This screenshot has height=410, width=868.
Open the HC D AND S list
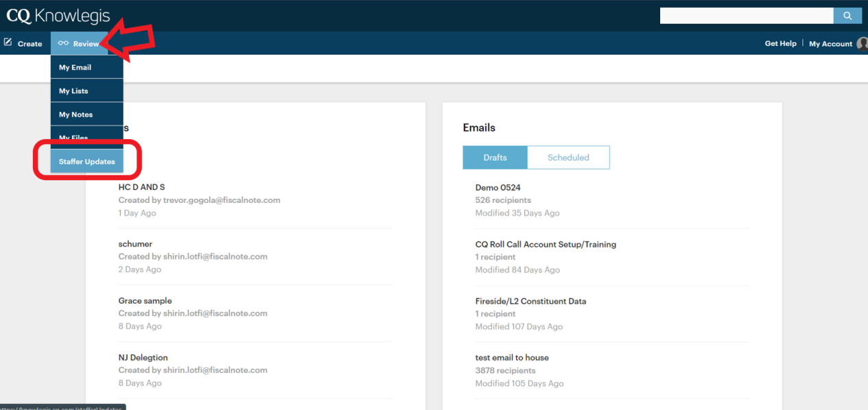(x=141, y=187)
